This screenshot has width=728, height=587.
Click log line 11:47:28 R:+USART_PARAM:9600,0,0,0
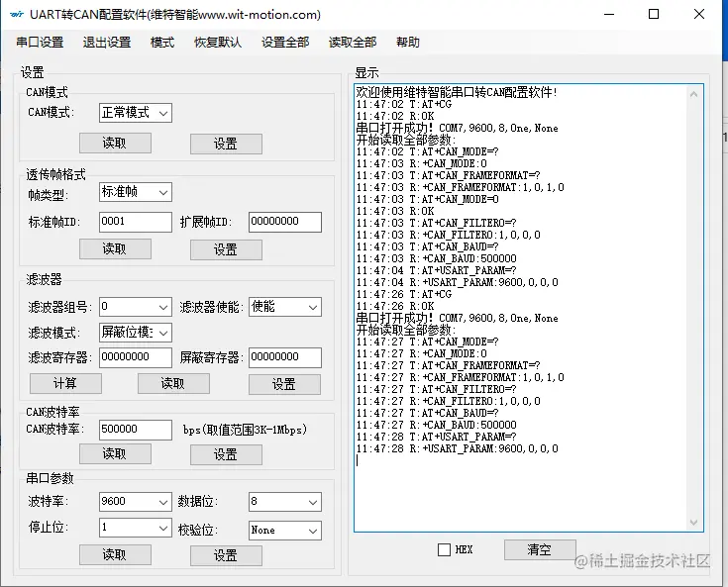458,448
